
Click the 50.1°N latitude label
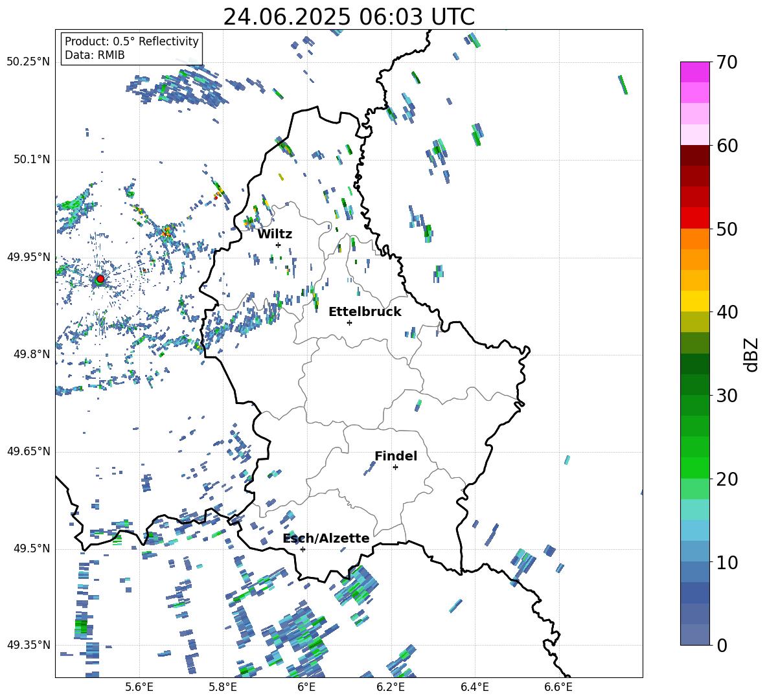coord(31,160)
